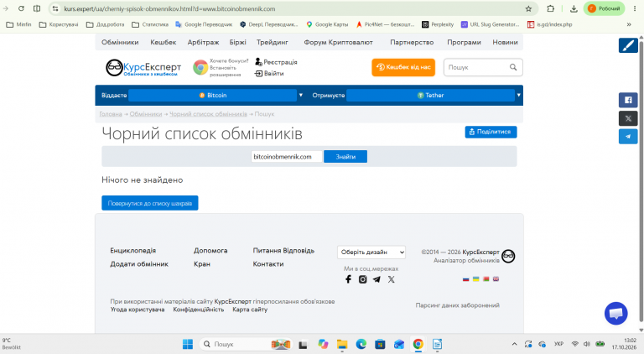
Task: Open the Telegram icon in the footer
Action: coord(377,279)
